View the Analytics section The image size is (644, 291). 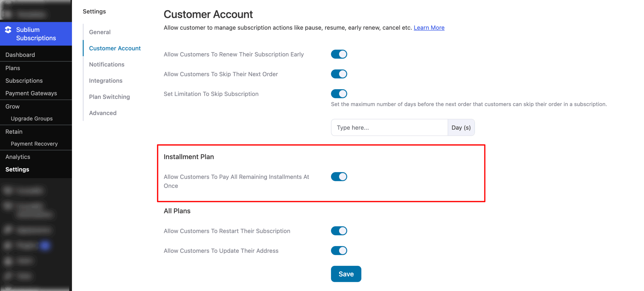(x=18, y=157)
